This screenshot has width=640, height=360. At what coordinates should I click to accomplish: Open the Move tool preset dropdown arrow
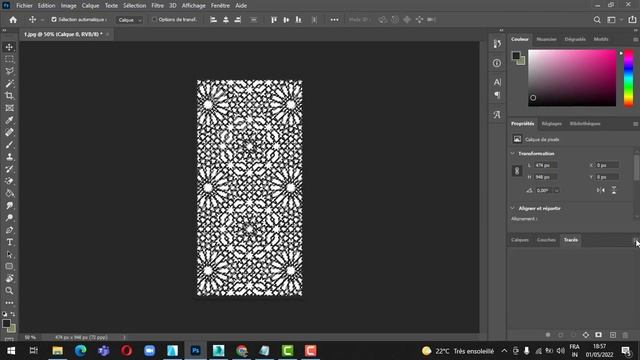[x=42, y=20]
